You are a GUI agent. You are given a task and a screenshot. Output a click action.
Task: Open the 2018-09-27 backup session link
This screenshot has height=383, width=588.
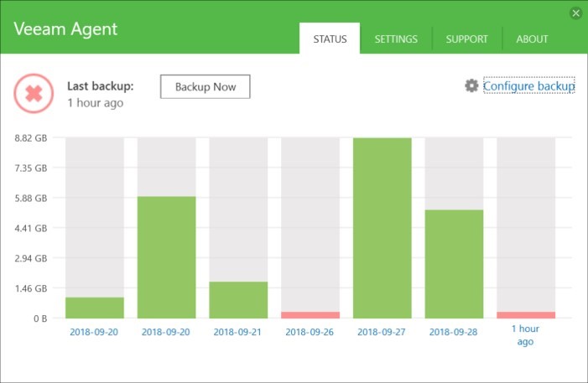pyautogui.click(x=382, y=332)
